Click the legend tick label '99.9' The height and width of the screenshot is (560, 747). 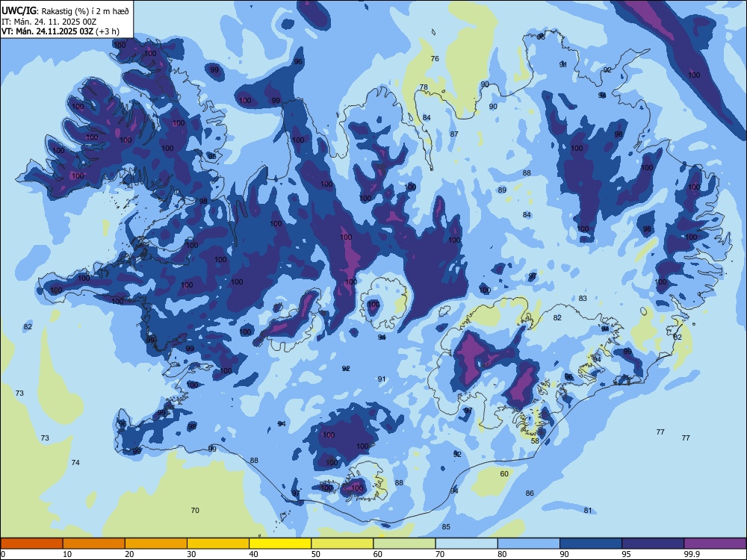point(692,554)
